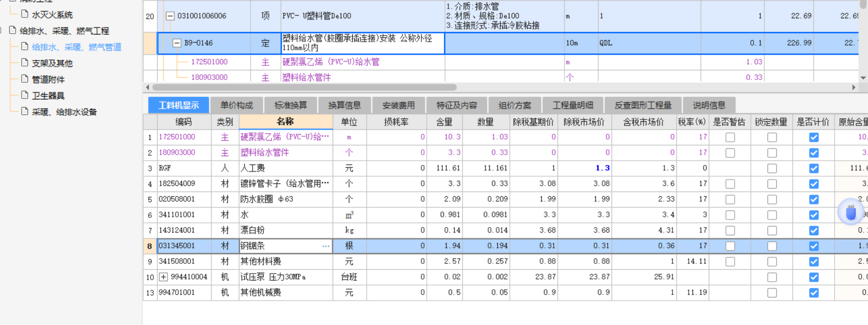The image size is (868, 325).
Task: Click the 税率(%) column header
Action: 692,122
